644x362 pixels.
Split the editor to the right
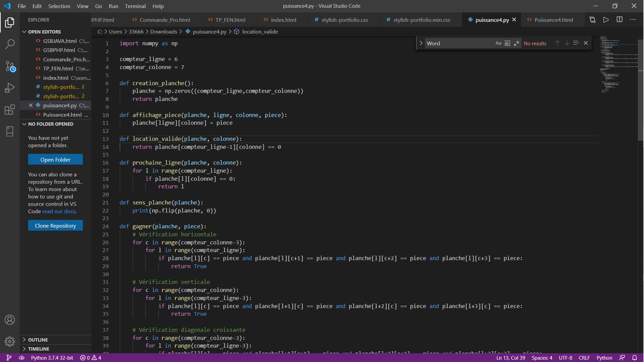[620, 20]
